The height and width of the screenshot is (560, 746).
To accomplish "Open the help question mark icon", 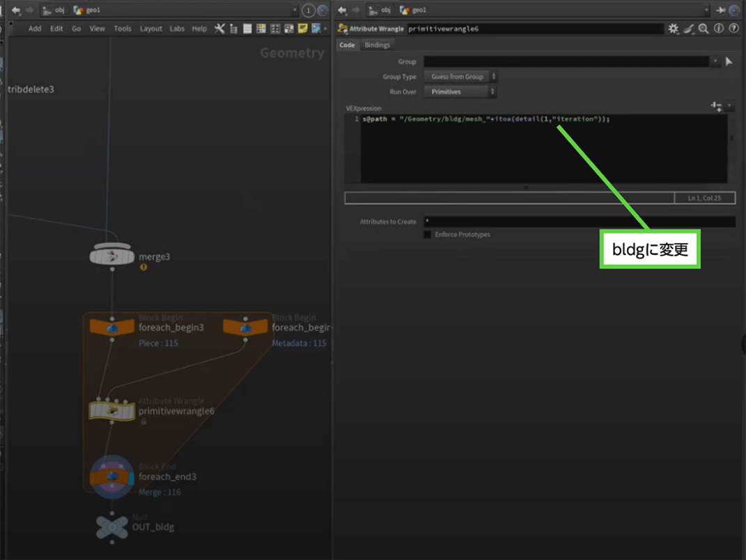I will tap(733, 29).
